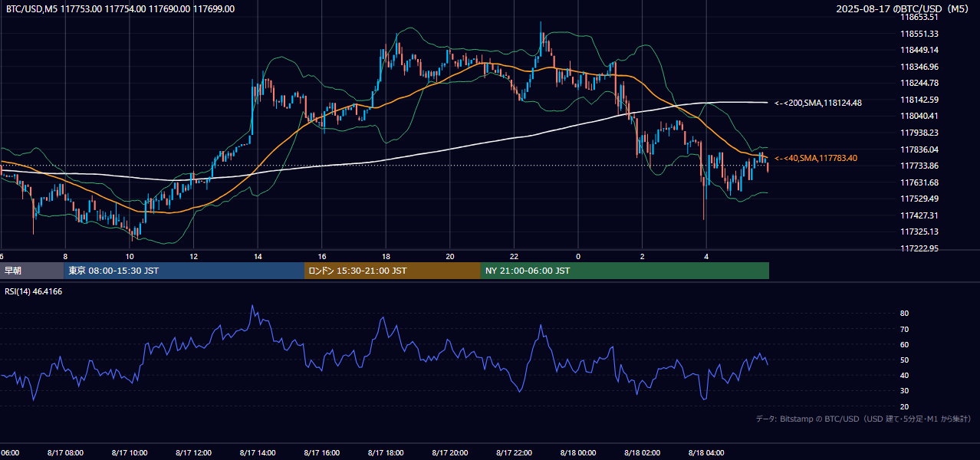
Task: Click hour tick 14 under price chart
Action: tap(258, 256)
